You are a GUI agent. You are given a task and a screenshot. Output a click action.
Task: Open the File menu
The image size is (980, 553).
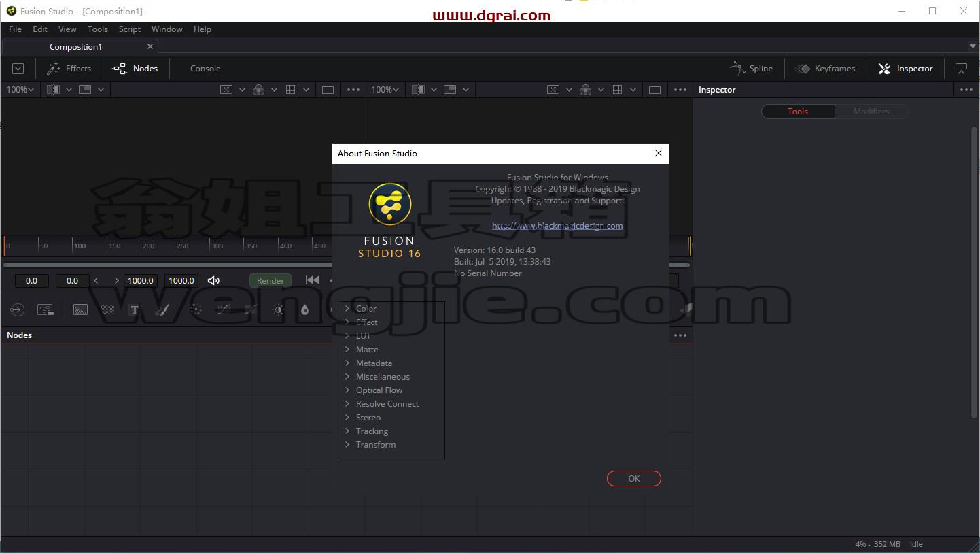[x=15, y=29]
